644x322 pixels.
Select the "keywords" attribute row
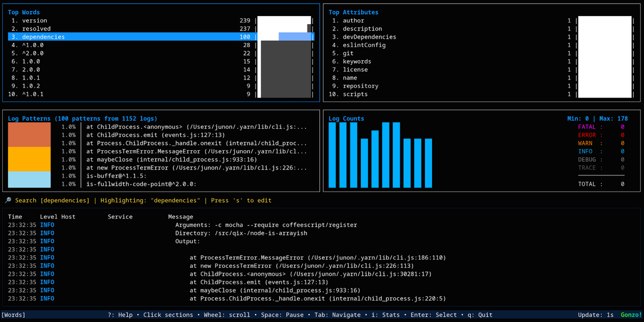[x=481, y=61]
